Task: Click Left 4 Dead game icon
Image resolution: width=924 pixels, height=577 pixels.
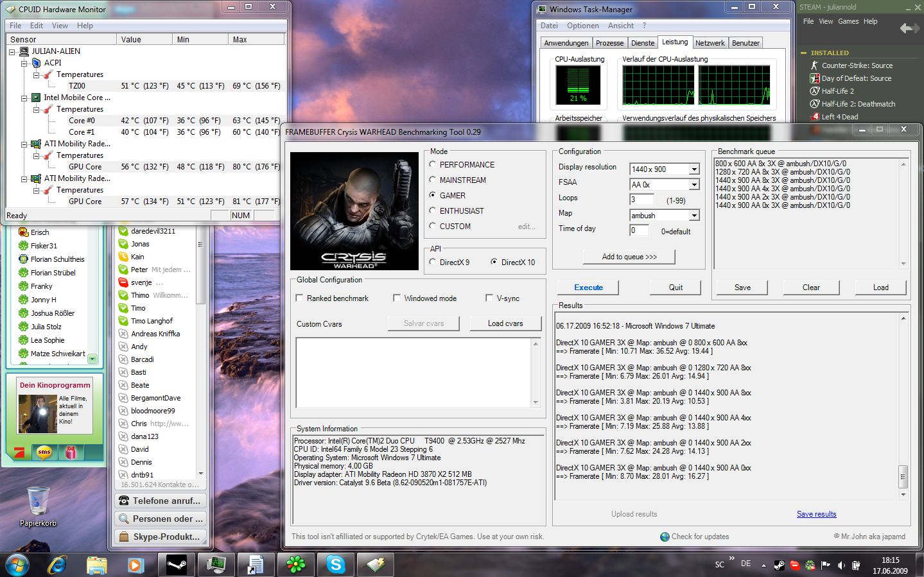Action: 814,117
